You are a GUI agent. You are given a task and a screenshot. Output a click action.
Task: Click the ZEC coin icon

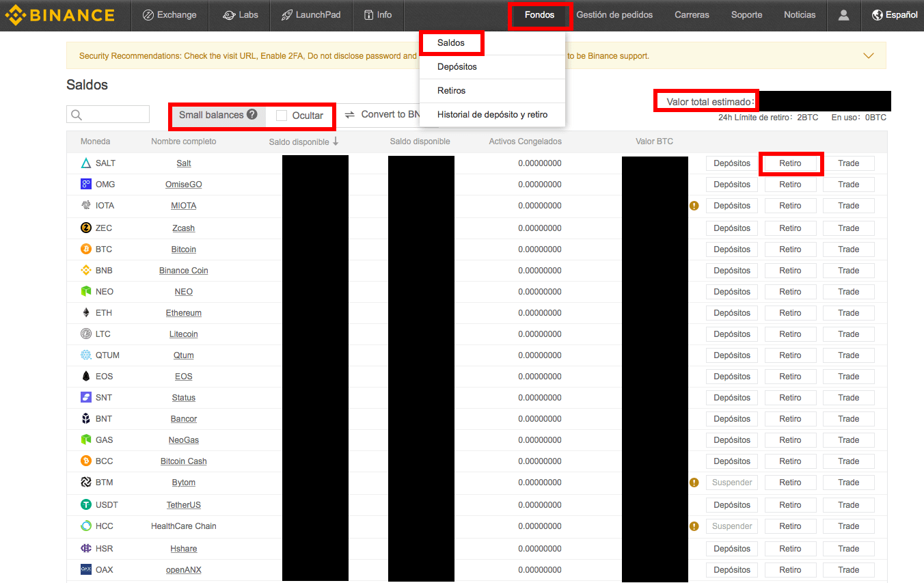pos(86,228)
